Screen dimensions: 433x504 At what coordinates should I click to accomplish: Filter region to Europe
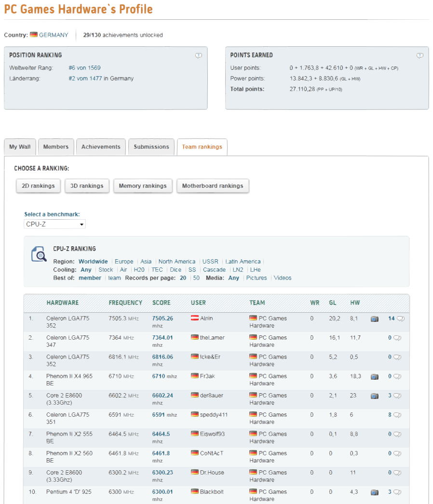click(124, 262)
